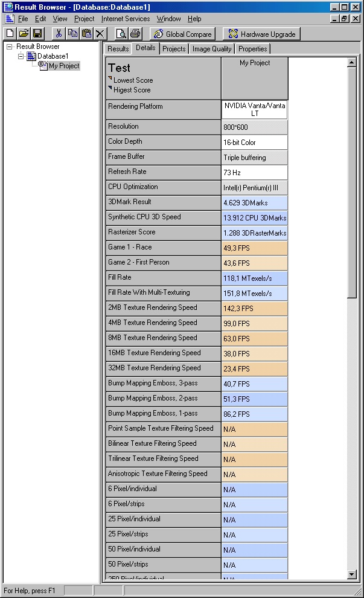Select Result Browser root label
The height and width of the screenshot is (598, 364).
[x=38, y=47]
